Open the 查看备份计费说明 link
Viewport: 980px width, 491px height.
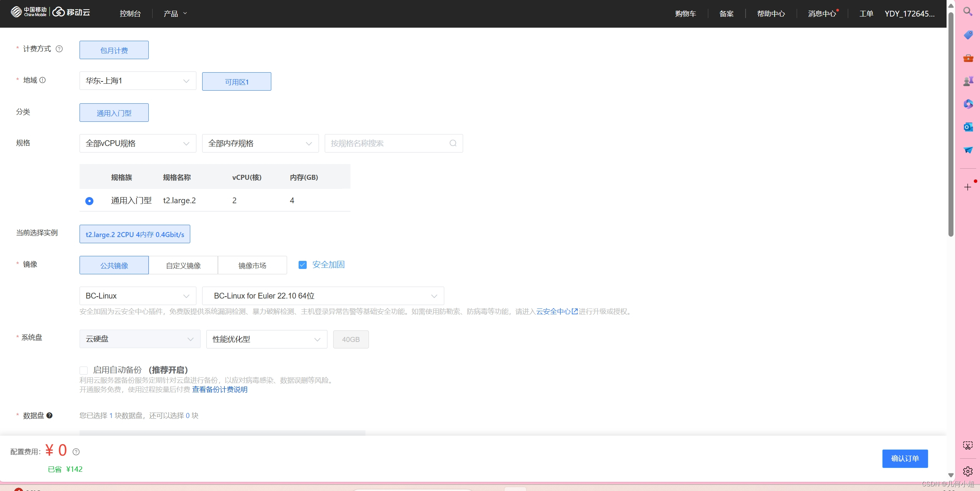220,390
